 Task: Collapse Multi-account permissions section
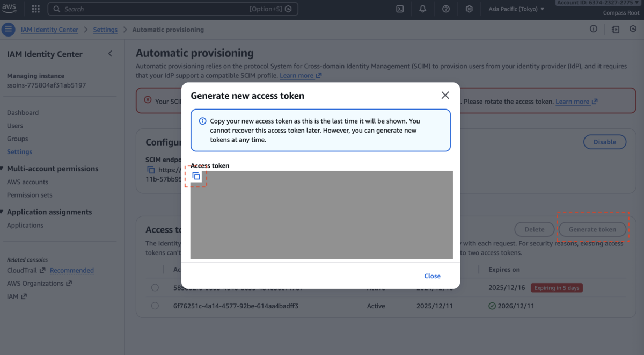click(2, 169)
